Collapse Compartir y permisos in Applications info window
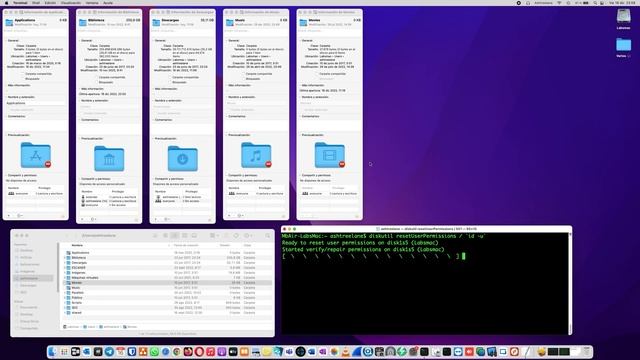Viewport: 640px width, 360px height. tap(7, 175)
